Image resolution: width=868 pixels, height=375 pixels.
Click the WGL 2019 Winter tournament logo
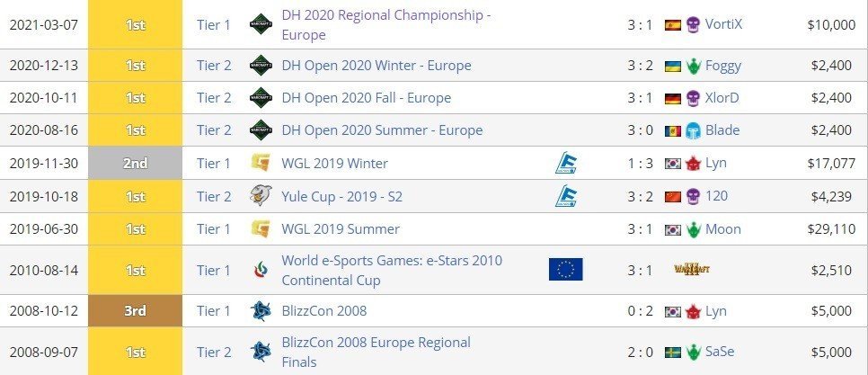261,163
